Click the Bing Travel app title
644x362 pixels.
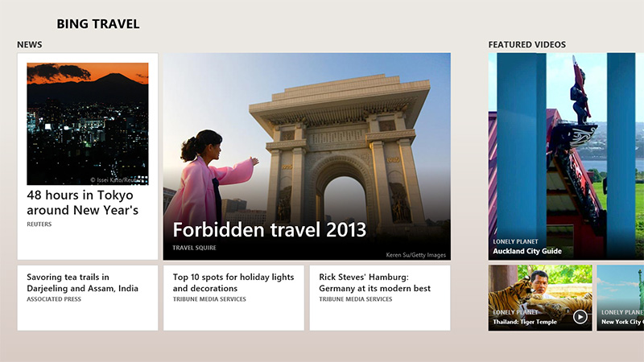click(98, 24)
